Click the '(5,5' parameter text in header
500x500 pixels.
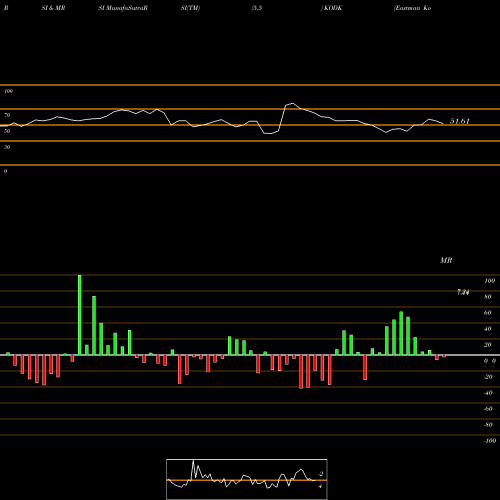(257, 8)
